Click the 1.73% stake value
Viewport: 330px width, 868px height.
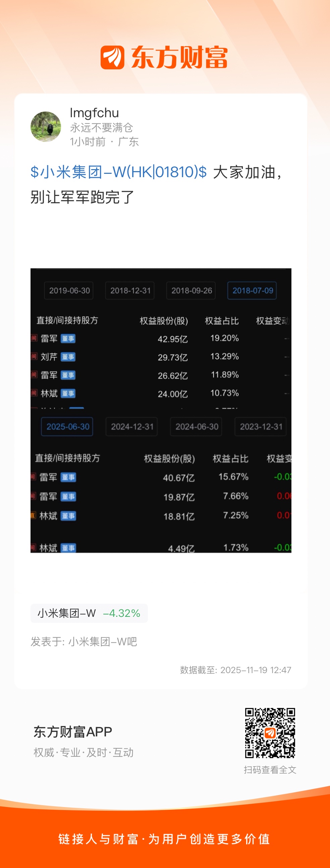(x=235, y=548)
